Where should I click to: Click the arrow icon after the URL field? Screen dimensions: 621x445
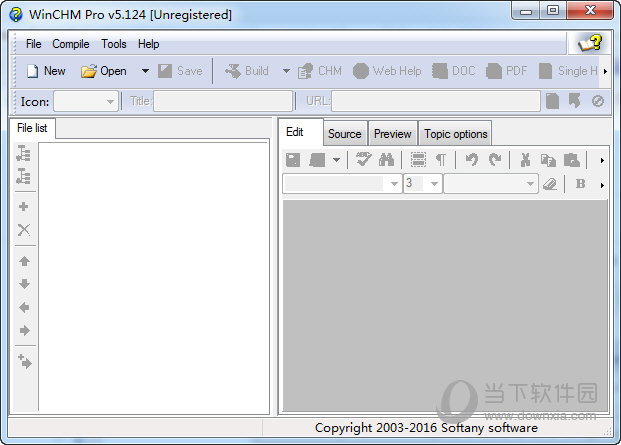pos(575,101)
